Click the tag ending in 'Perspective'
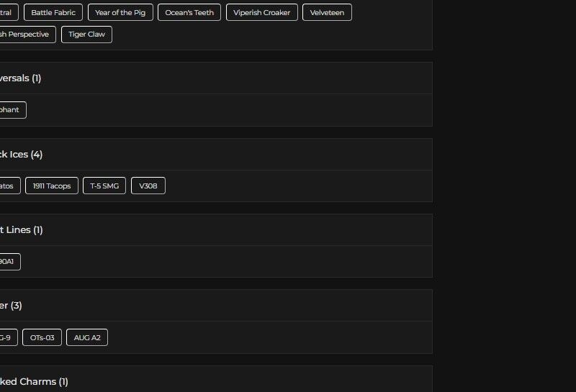This screenshot has height=392, width=576. (26, 35)
